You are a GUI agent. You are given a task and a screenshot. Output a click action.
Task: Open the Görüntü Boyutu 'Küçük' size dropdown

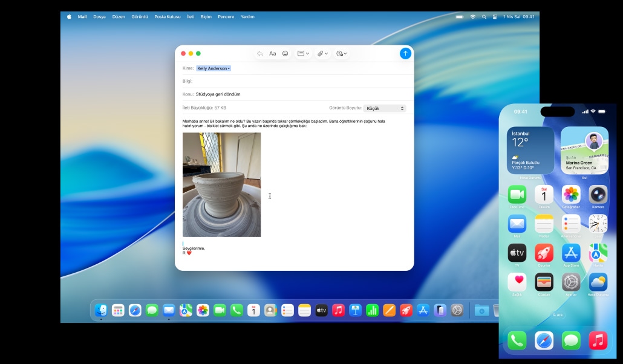point(385,108)
